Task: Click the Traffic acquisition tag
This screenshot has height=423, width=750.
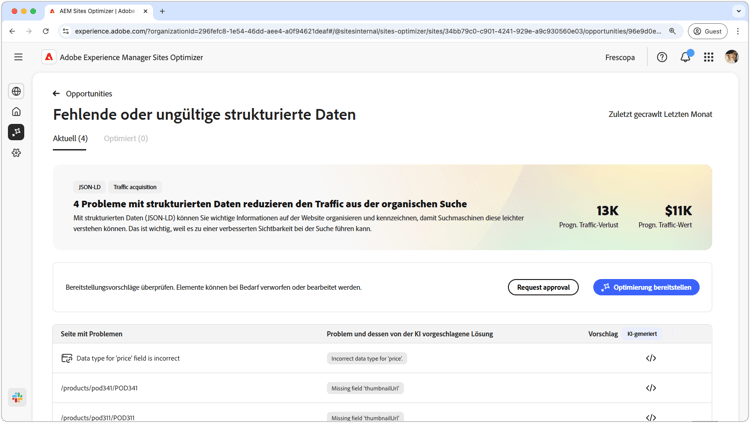Action: 135,187
